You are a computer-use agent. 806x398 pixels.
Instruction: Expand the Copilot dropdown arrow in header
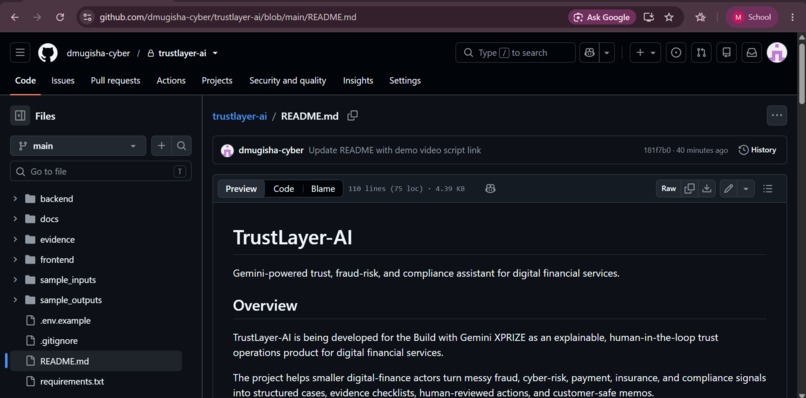coord(607,52)
